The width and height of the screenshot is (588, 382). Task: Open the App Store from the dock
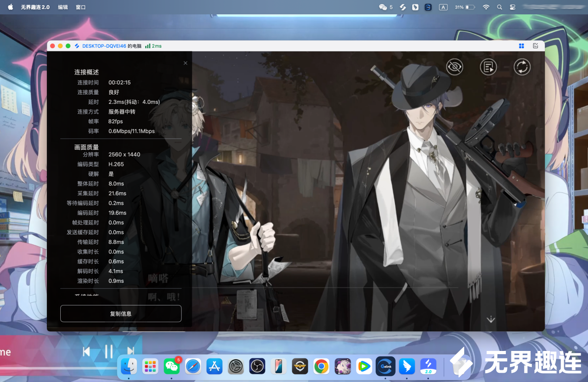214,366
